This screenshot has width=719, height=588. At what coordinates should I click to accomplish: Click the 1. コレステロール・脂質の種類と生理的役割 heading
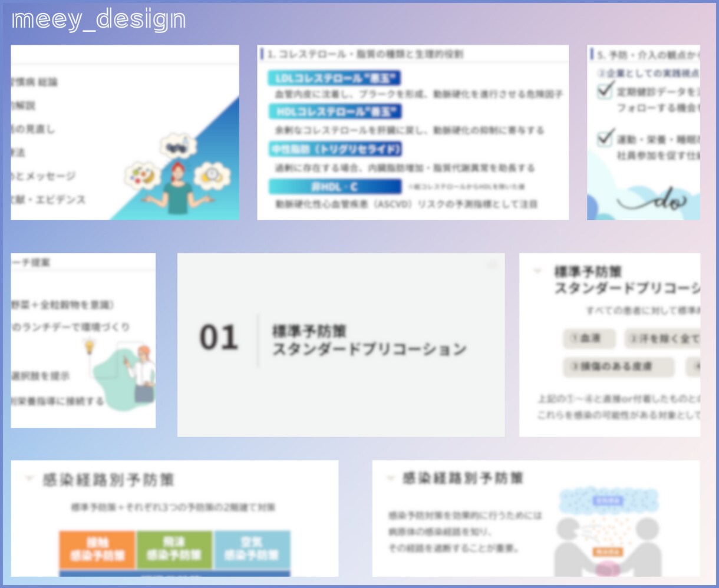coord(365,54)
